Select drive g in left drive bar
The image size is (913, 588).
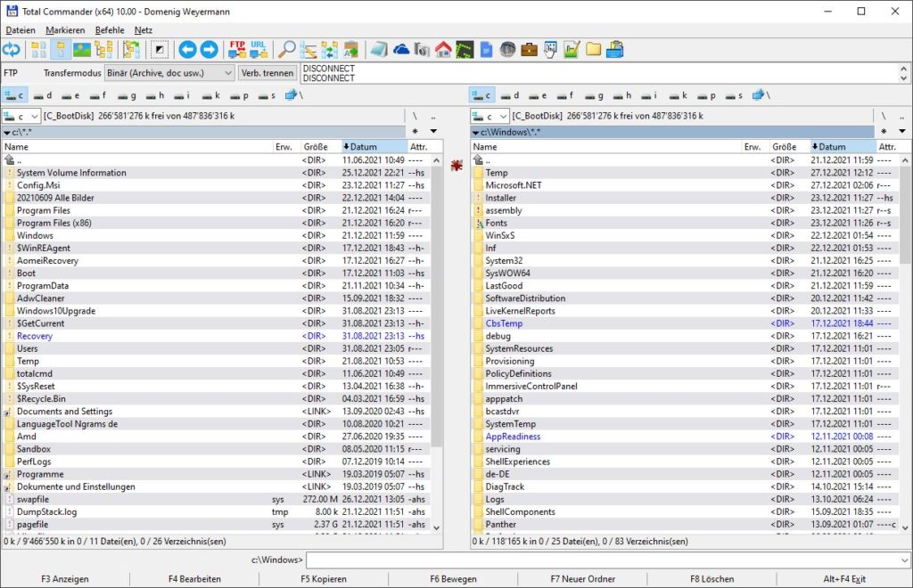click(127, 94)
